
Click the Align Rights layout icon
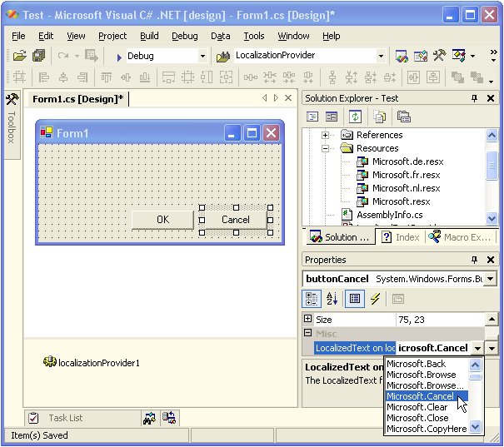(x=82, y=77)
